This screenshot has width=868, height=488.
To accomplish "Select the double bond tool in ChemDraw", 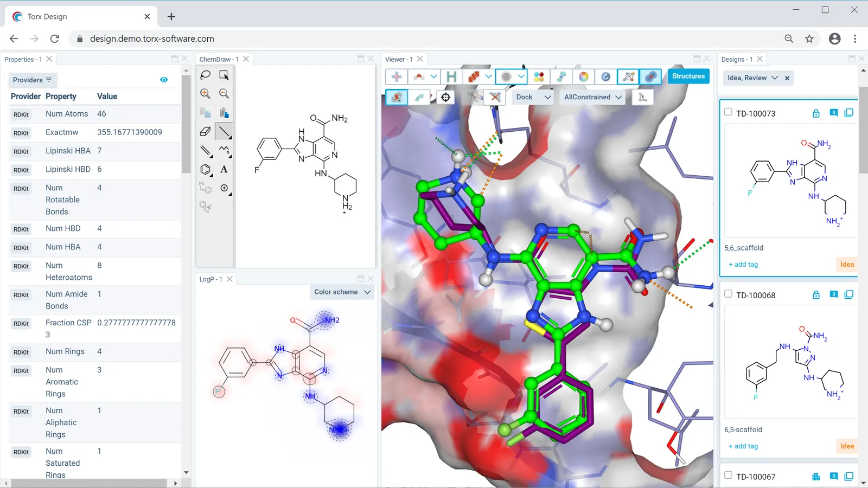I will [206, 150].
